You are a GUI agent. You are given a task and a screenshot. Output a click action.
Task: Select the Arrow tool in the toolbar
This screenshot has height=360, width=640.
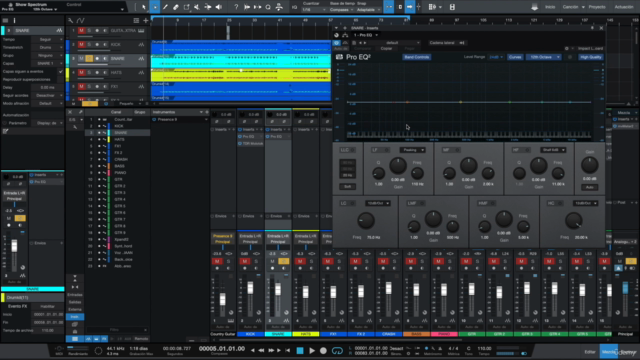pyautogui.click(x=144, y=7)
